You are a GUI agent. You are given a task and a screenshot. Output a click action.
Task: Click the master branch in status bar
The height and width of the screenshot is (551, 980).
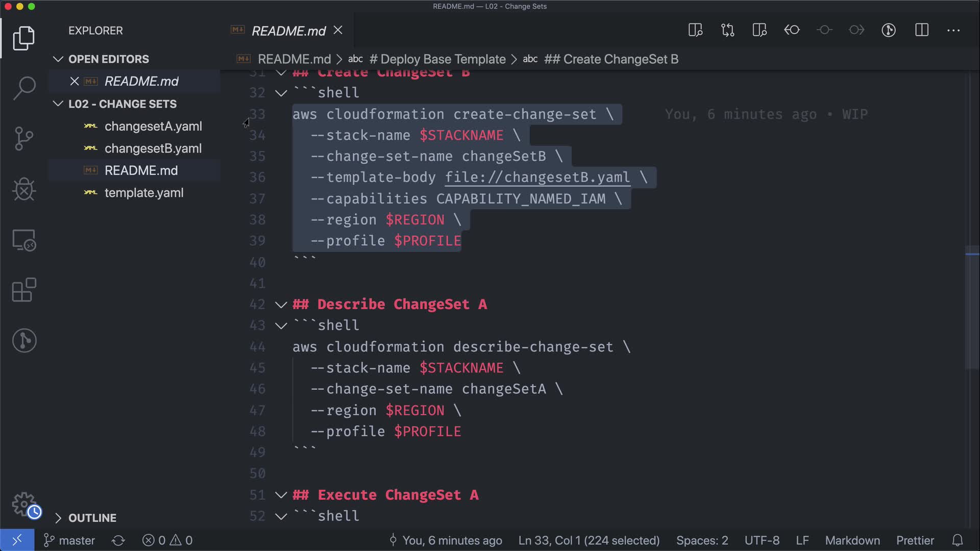[70, 540]
